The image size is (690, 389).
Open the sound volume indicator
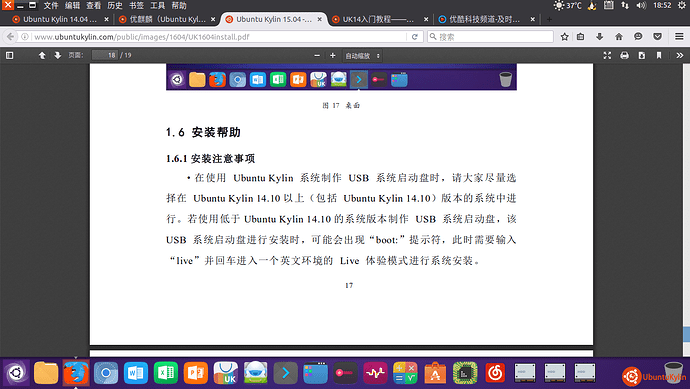pyautogui.click(x=641, y=6)
